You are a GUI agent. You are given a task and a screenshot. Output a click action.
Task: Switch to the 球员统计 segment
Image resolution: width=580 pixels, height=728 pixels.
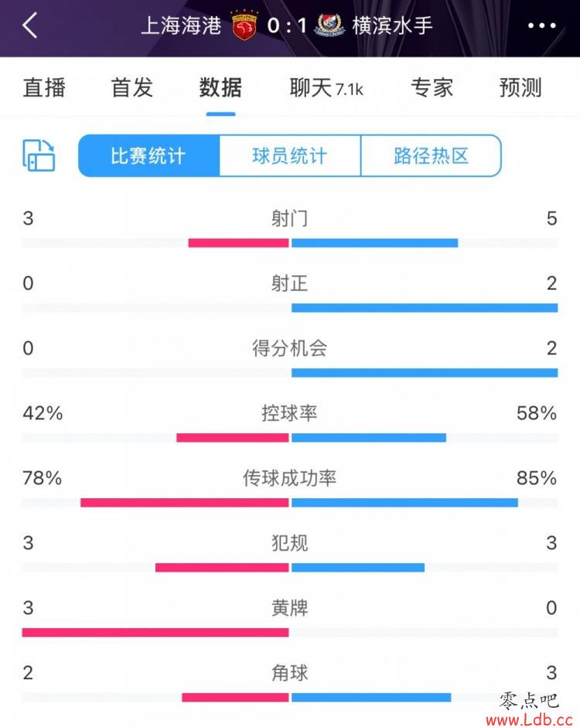click(289, 156)
